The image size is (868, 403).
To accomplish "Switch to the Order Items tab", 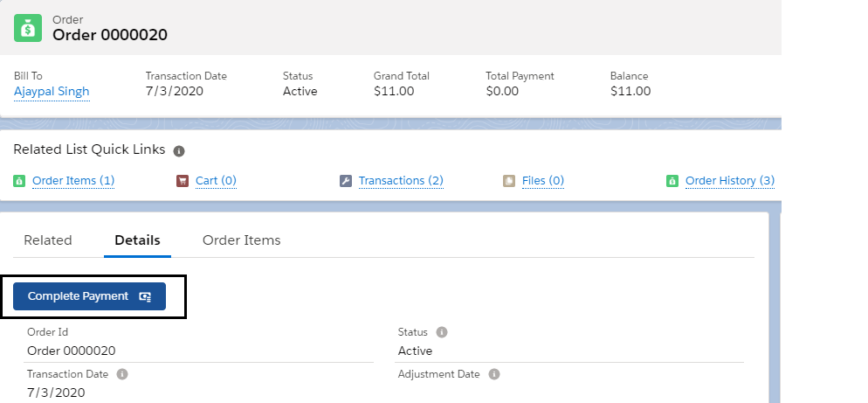I will tap(241, 240).
